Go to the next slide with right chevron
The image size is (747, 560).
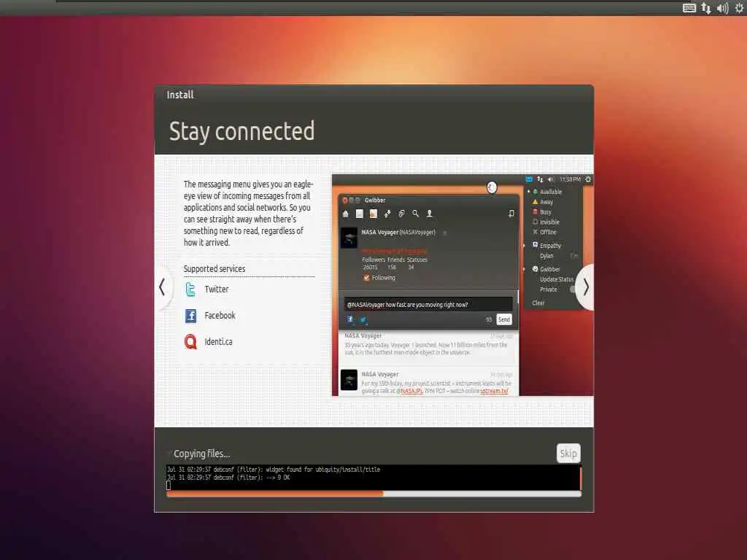tap(586, 287)
